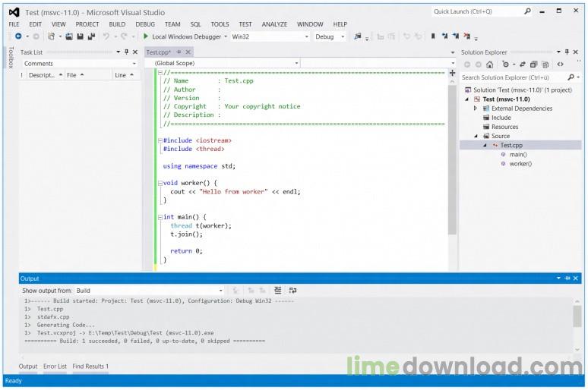588x390 pixels.
Task: Open the DEBUG menu
Action: (x=145, y=24)
